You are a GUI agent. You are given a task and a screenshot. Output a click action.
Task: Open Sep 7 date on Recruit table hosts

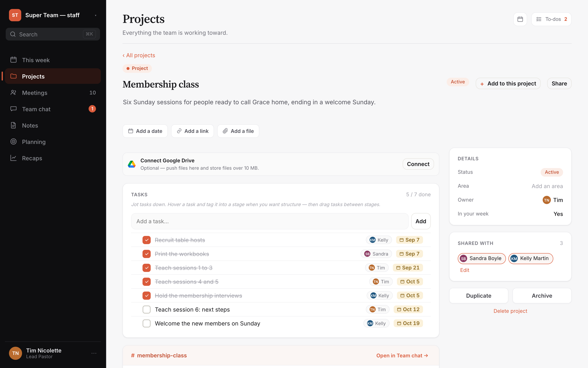pyautogui.click(x=409, y=240)
